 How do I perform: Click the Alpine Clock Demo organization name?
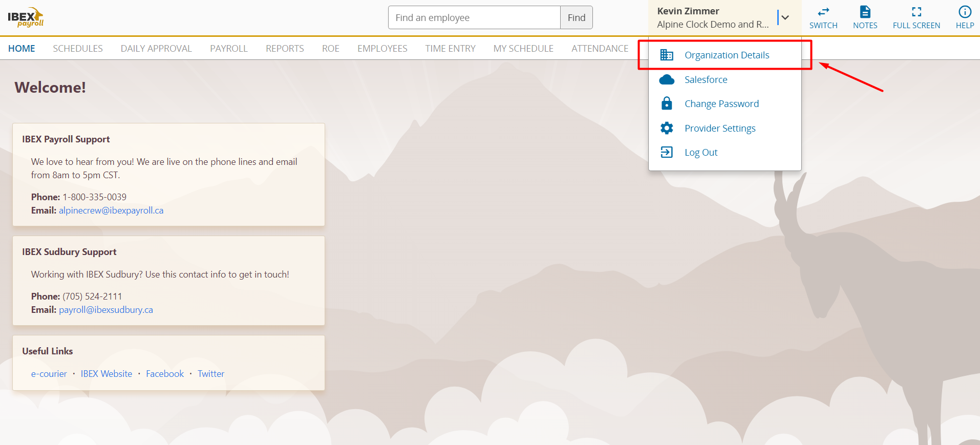pos(713,24)
